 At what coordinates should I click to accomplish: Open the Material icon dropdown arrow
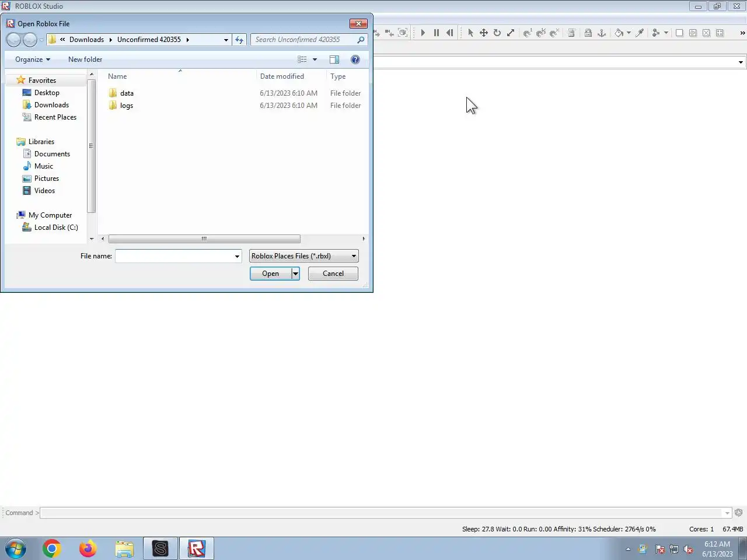666,33
